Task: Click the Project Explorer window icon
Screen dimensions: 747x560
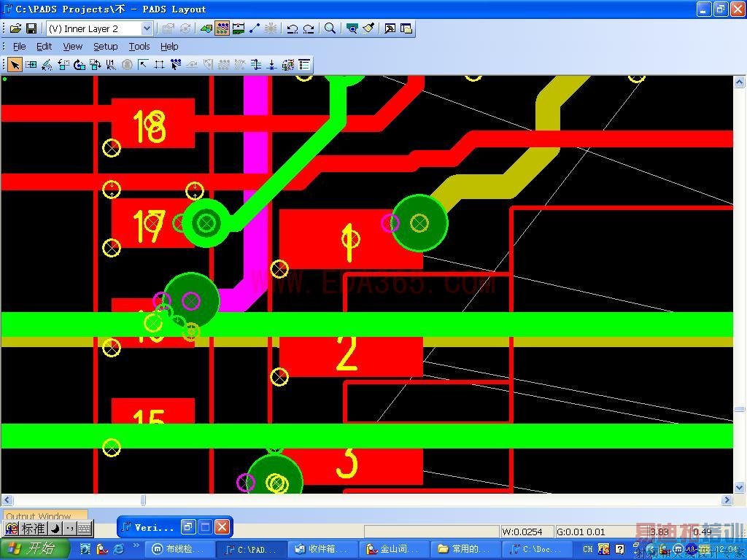Action: (406, 28)
